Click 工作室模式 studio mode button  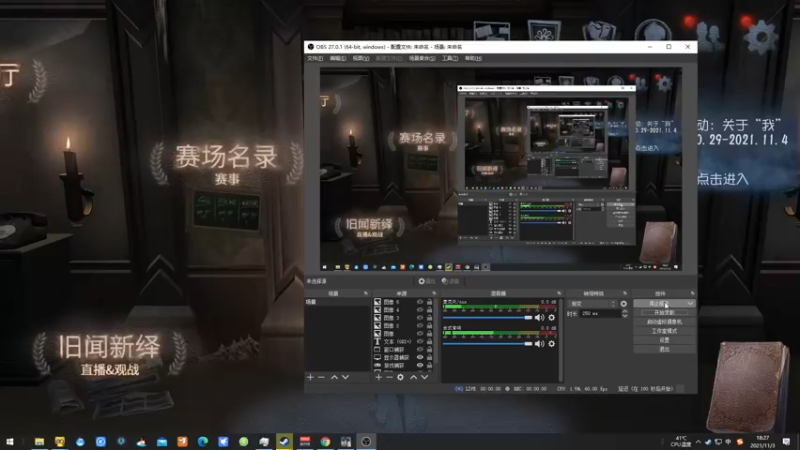pyautogui.click(x=664, y=331)
